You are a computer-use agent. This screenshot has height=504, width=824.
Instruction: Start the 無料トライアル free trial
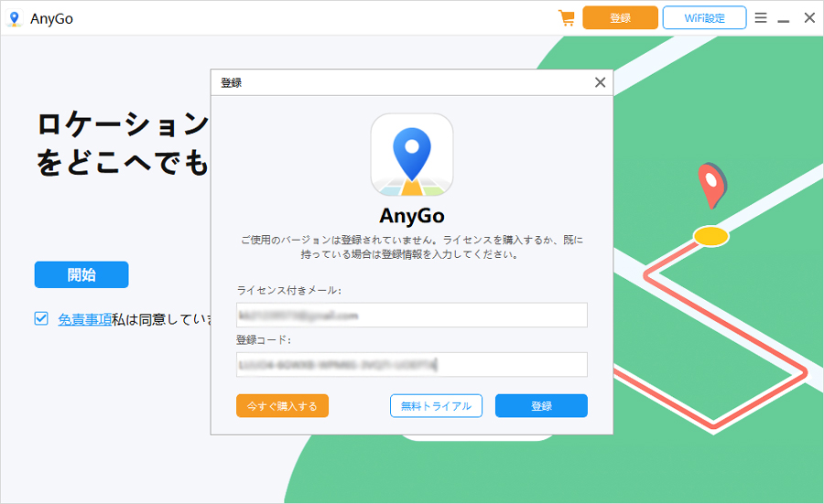(436, 406)
